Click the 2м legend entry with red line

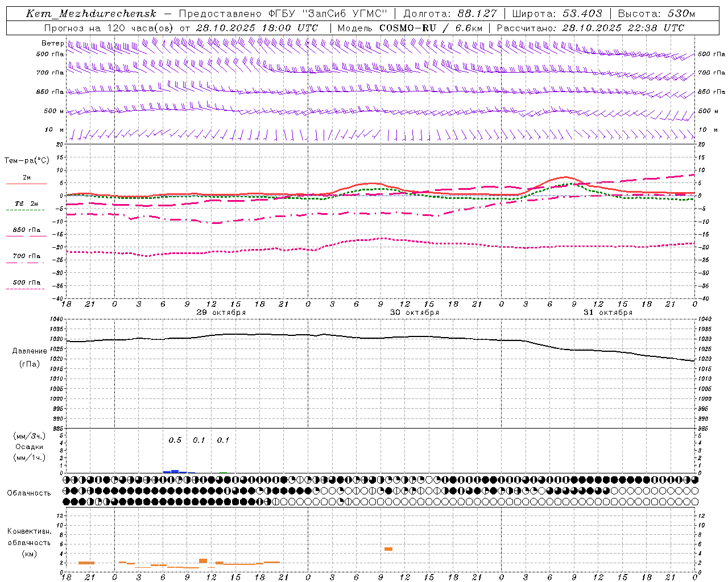click(26, 180)
